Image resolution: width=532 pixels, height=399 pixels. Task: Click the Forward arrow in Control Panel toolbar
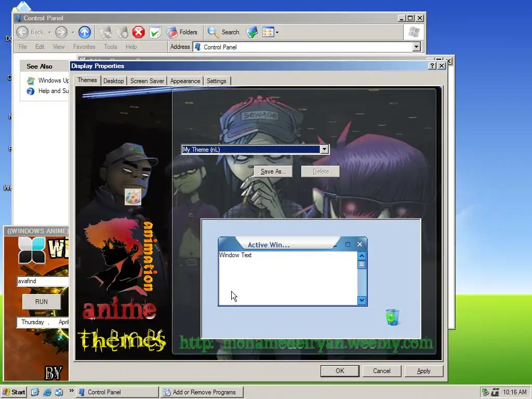(x=61, y=32)
